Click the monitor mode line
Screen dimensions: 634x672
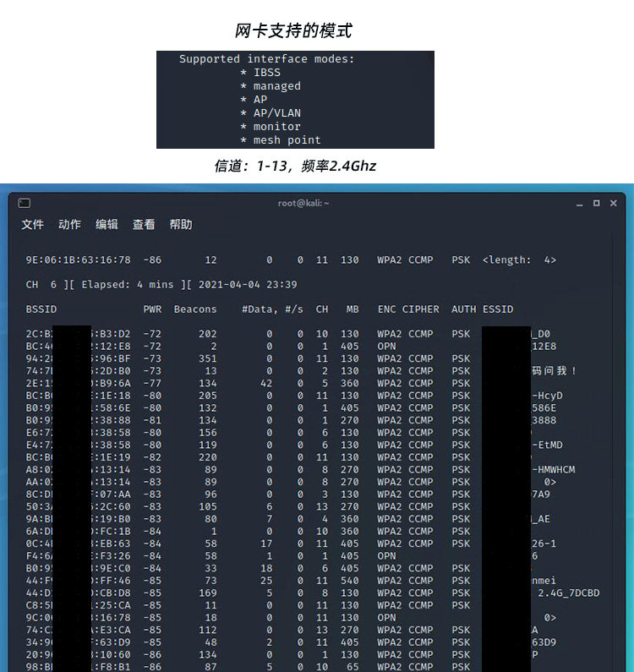tap(271, 127)
